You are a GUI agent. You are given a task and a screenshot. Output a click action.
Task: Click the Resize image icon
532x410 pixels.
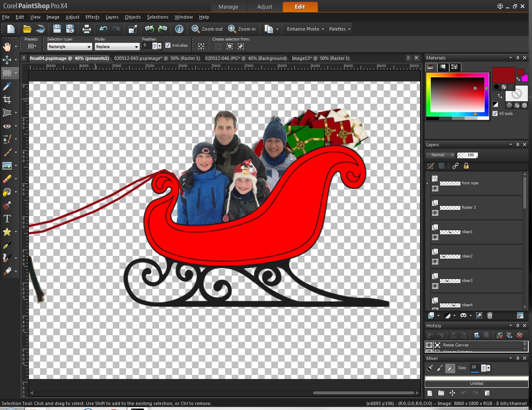[133, 29]
